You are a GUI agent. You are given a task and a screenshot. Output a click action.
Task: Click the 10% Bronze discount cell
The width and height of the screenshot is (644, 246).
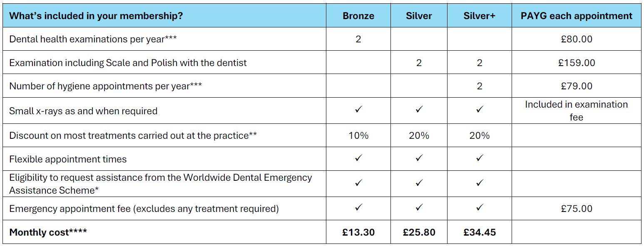click(358, 135)
